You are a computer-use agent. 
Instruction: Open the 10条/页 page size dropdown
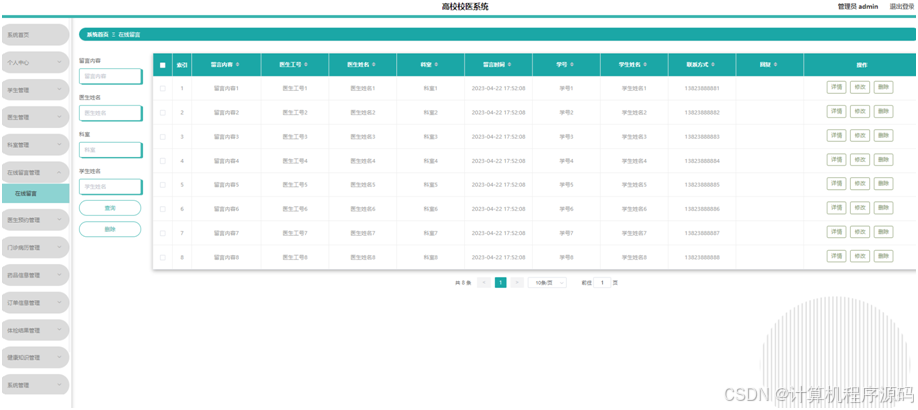pos(547,283)
